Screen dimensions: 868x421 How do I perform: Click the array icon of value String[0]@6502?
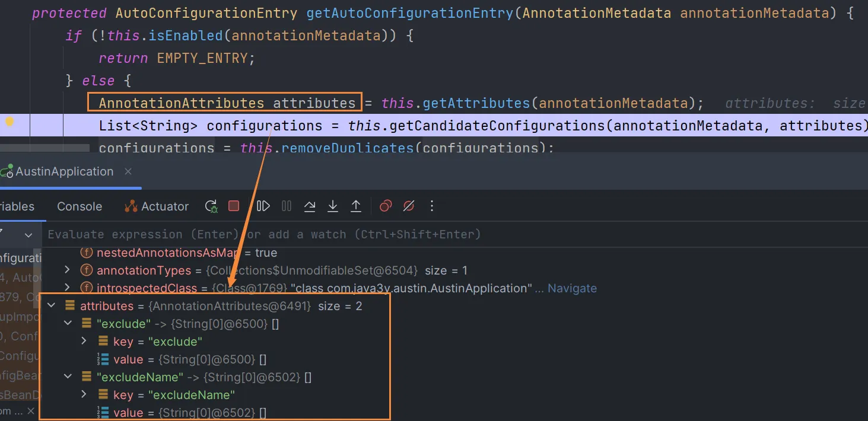tap(103, 413)
